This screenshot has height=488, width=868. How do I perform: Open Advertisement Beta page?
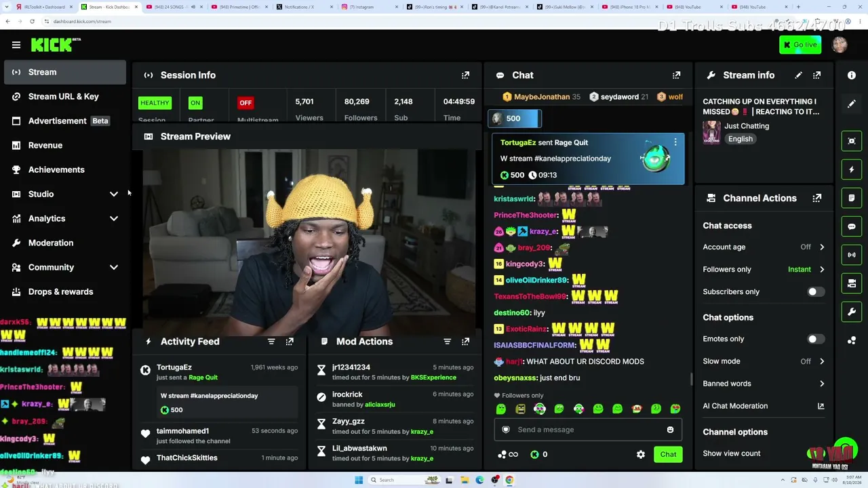pos(65,121)
